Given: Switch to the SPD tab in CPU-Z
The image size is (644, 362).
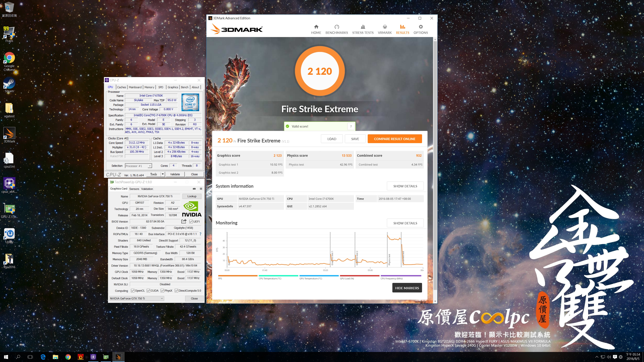Looking at the screenshot, I should coord(161,87).
